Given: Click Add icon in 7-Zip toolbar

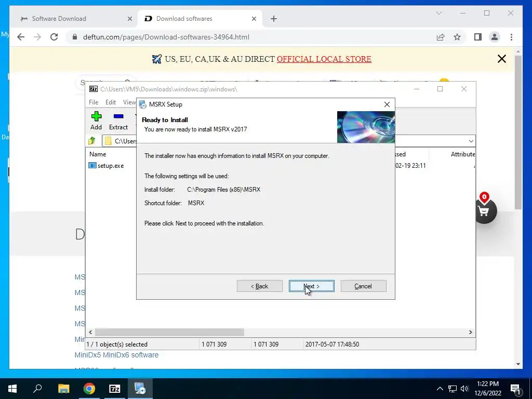Looking at the screenshot, I should coord(96,121).
